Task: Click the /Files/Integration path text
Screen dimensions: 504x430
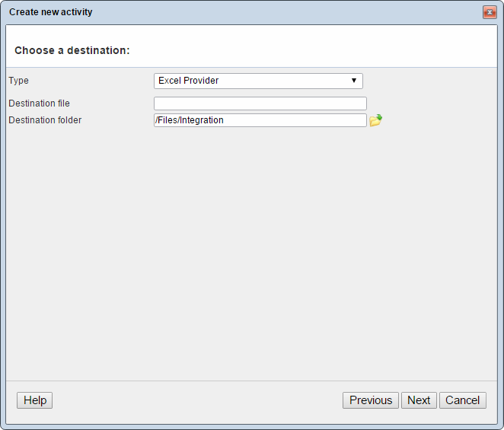Action: [x=190, y=120]
